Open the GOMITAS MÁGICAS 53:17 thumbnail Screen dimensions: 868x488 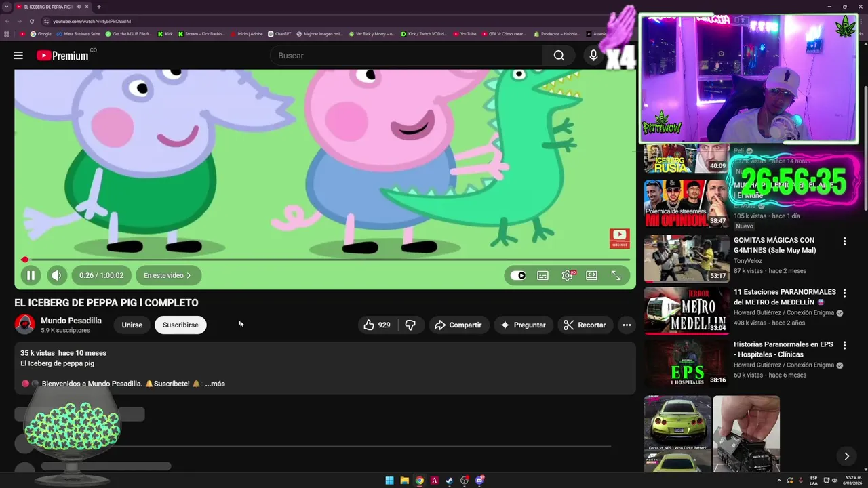pyautogui.click(x=686, y=258)
